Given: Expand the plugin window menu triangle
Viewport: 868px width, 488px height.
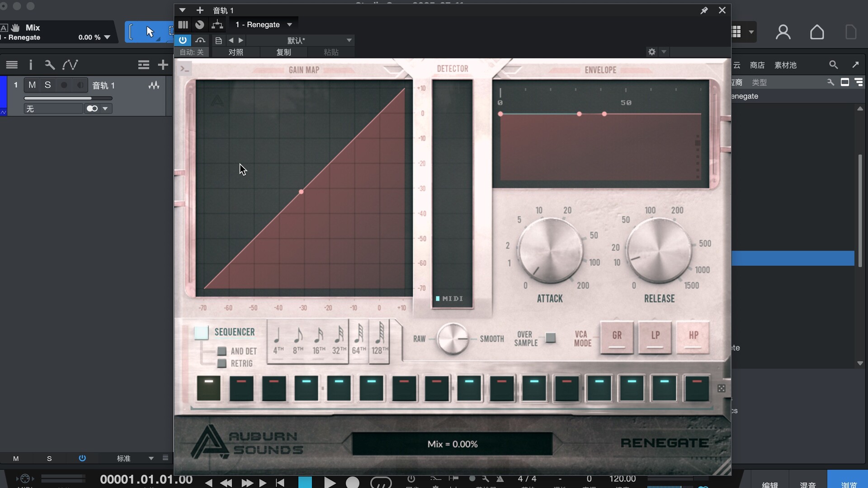Looking at the screenshot, I should [x=182, y=10].
